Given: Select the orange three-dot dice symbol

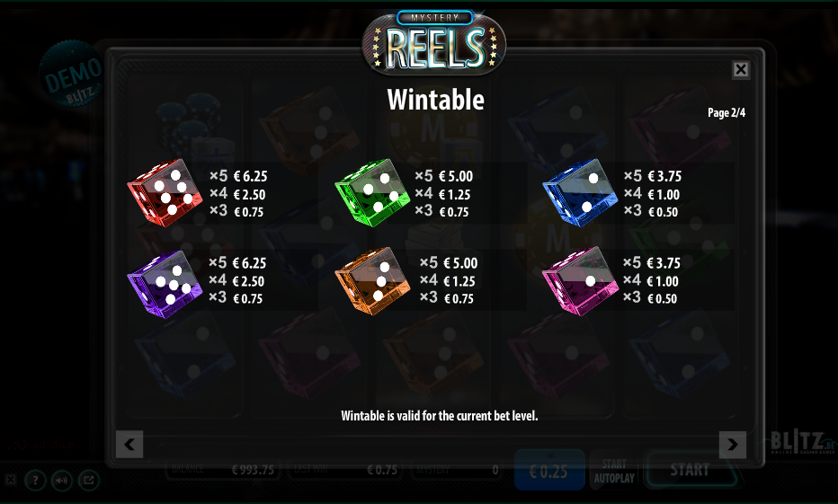Looking at the screenshot, I should [372, 281].
